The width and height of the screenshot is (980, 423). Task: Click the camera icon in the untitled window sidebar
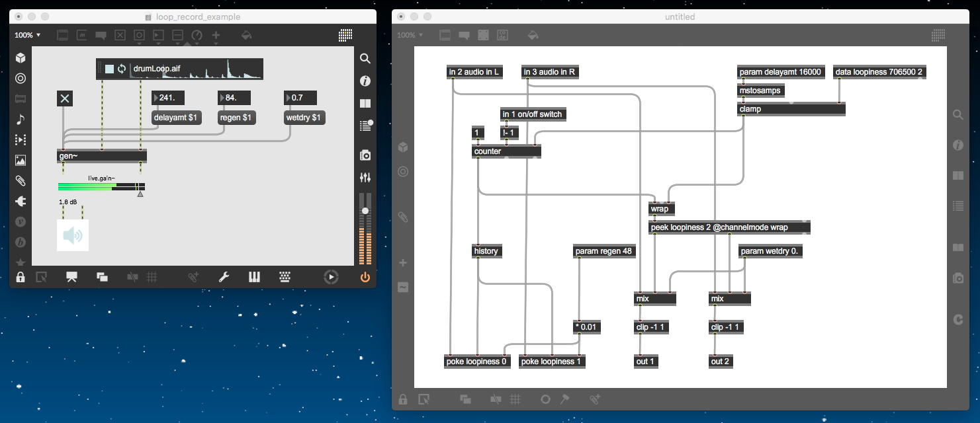(958, 278)
